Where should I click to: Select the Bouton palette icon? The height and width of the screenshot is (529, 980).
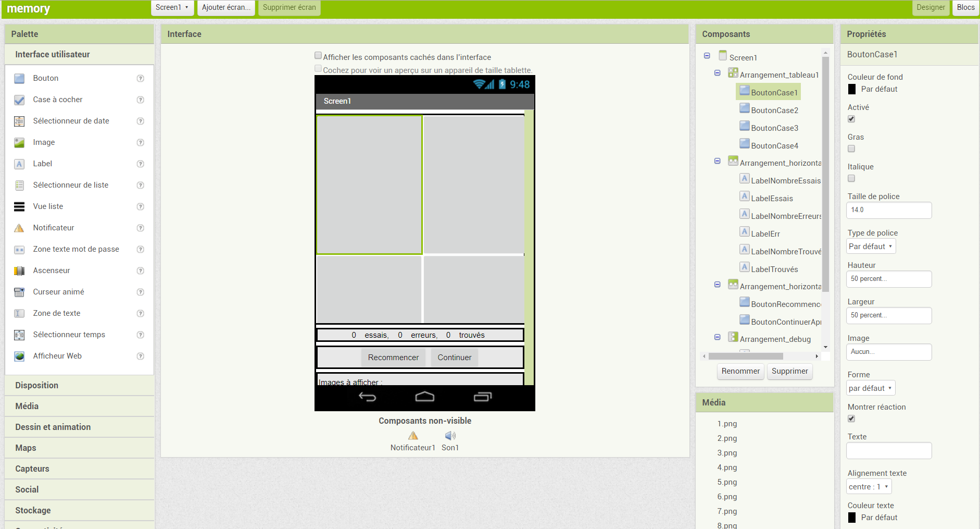click(x=19, y=79)
